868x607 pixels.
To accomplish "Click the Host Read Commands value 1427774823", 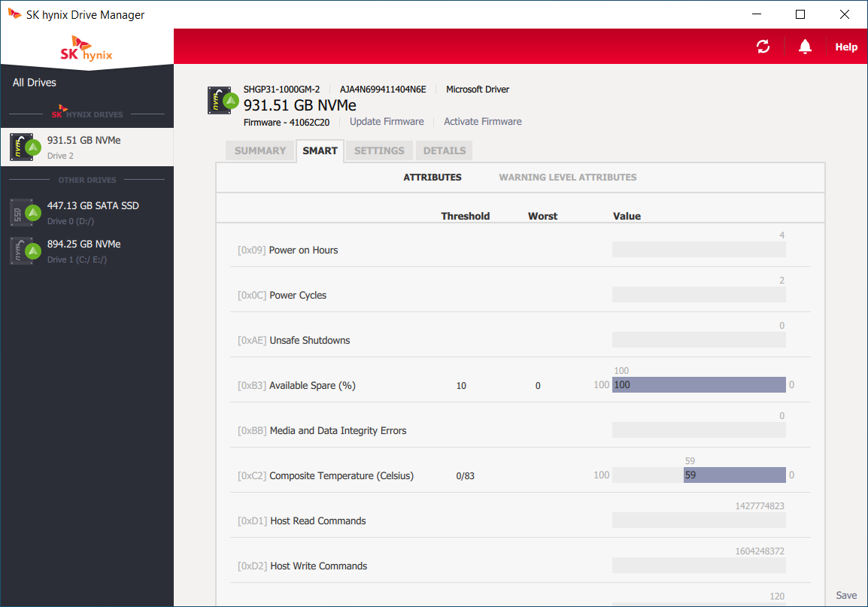I will pos(760,505).
